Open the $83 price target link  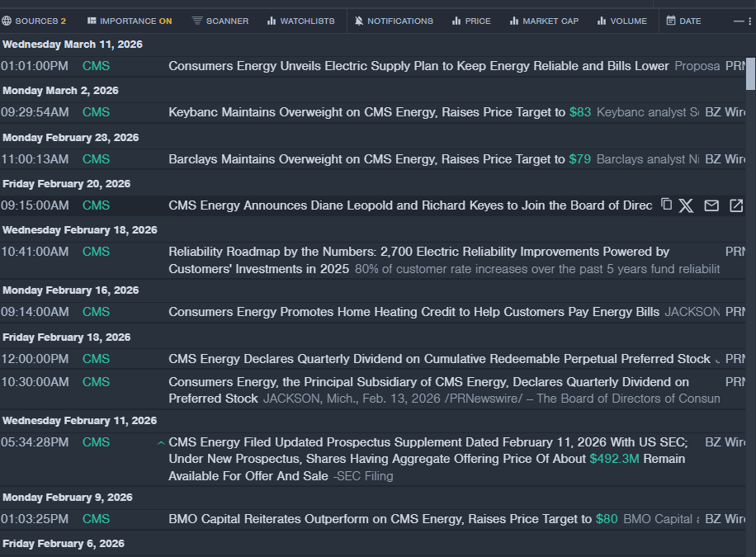[579, 111]
